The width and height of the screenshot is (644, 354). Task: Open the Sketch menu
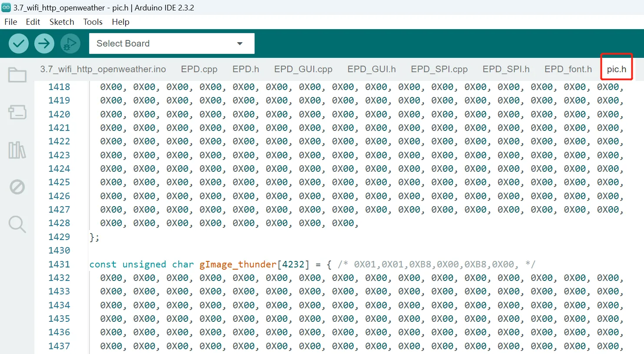(x=62, y=22)
